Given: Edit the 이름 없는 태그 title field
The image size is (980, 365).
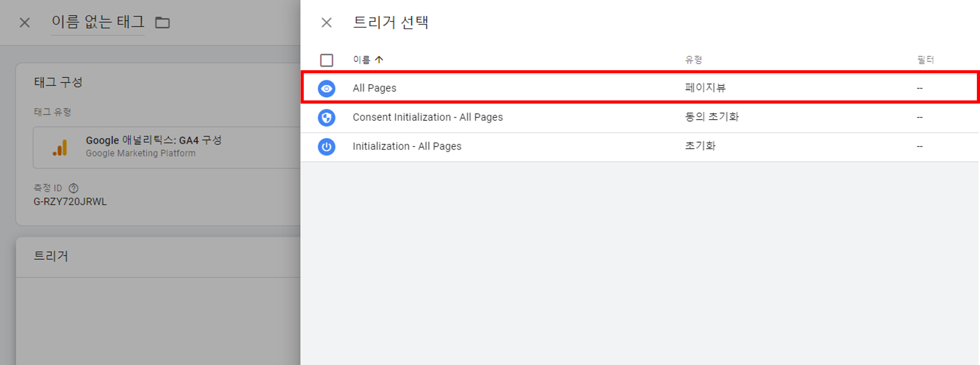Looking at the screenshot, I should tap(98, 22).
